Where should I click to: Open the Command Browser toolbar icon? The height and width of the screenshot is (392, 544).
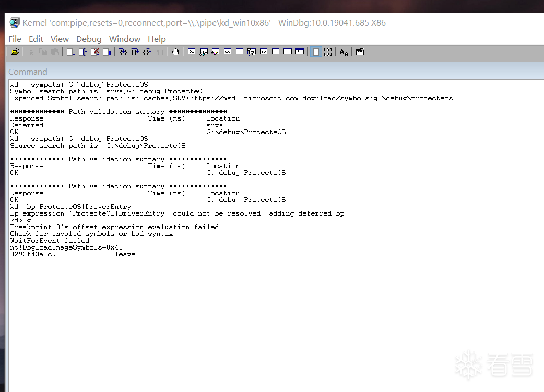click(x=300, y=52)
